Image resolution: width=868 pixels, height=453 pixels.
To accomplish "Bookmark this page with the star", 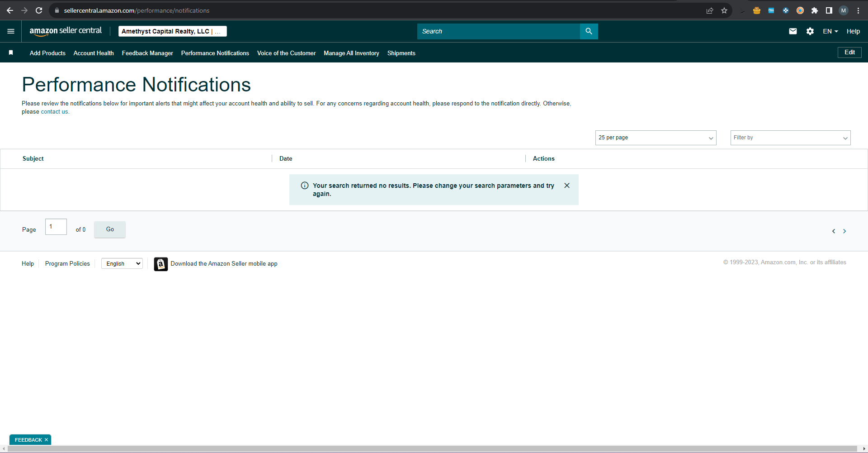I will coord(724,10).
